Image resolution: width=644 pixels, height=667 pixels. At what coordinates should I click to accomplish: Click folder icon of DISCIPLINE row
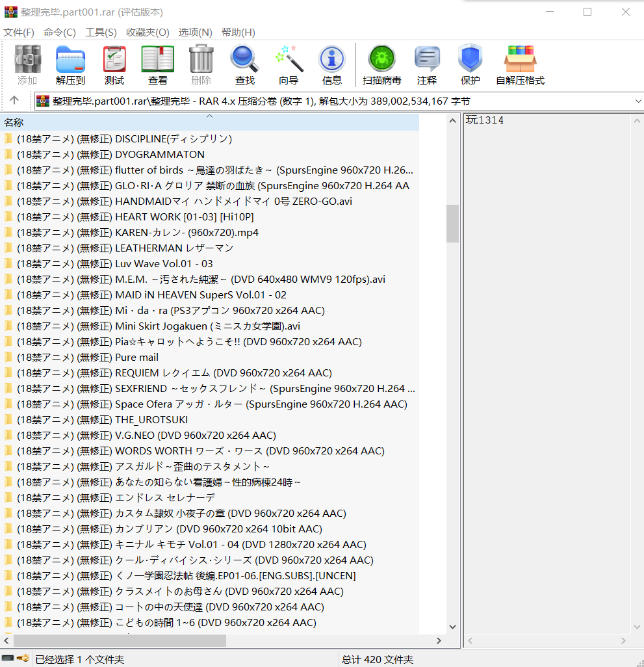point(8,138)
